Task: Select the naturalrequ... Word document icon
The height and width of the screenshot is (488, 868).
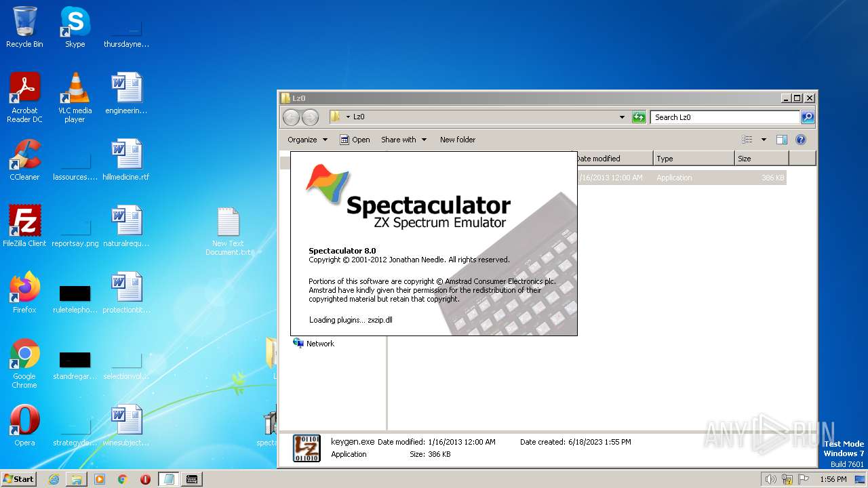Action: click(126, 226)
